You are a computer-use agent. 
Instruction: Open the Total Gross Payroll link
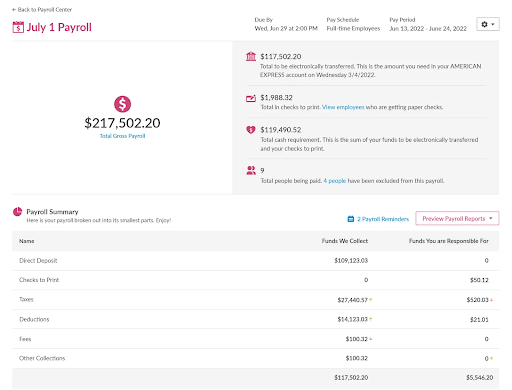click(x=122, y=136)
